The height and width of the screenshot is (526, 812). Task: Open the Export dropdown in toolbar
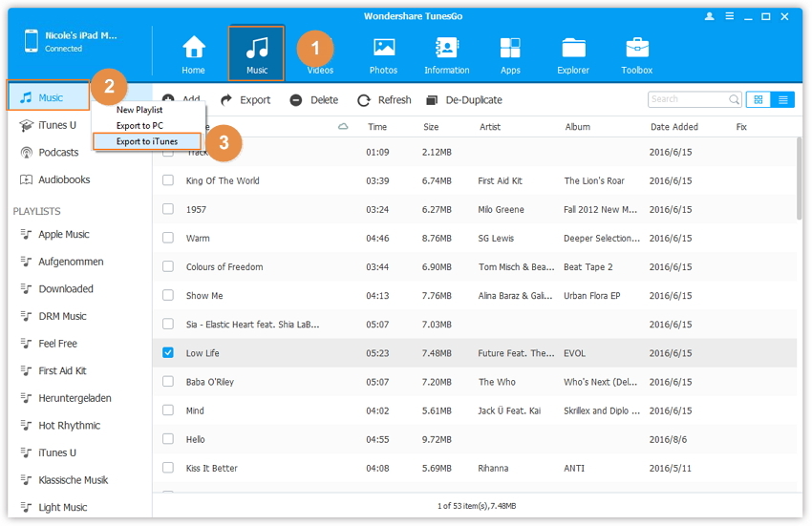pos(246,100)
